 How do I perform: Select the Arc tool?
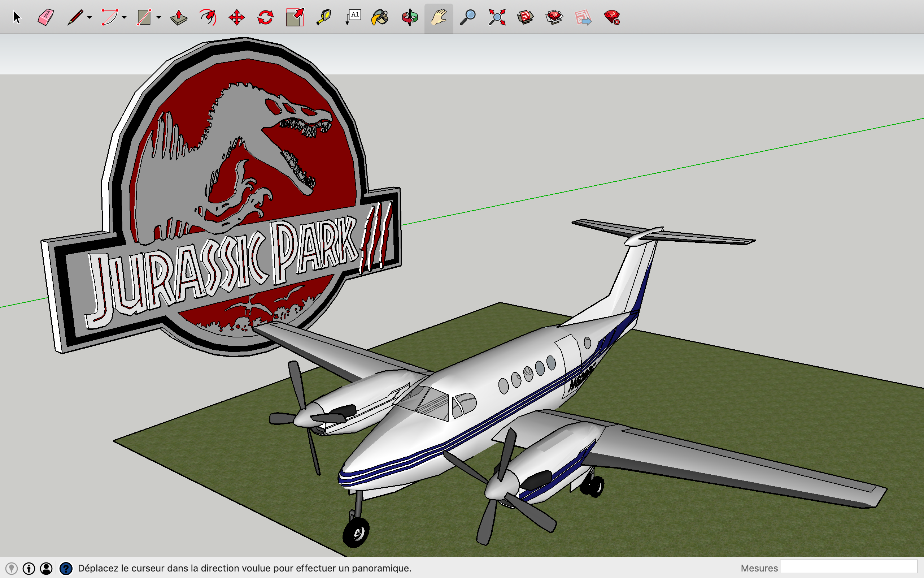point(110,18)
